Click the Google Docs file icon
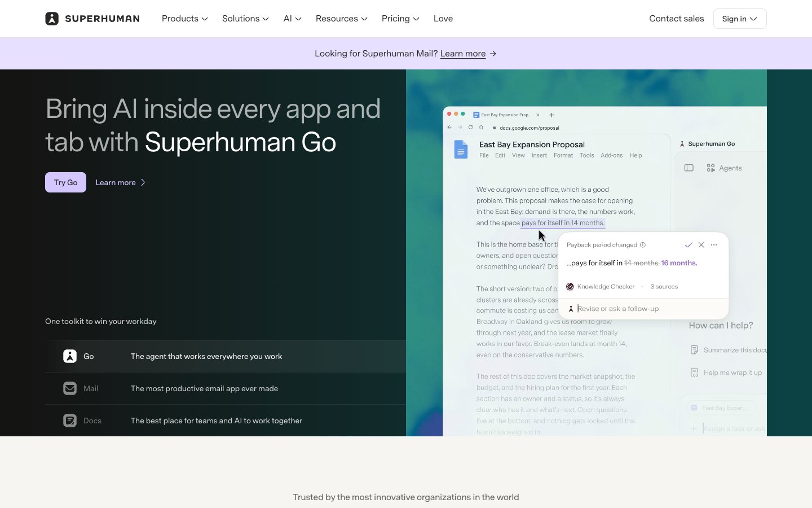 [461, 150]
